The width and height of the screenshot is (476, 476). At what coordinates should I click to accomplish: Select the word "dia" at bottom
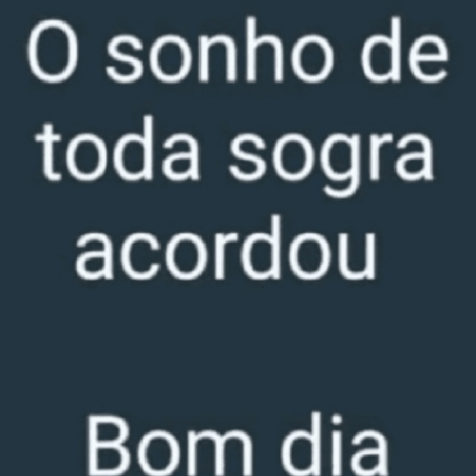click(332, 445)
